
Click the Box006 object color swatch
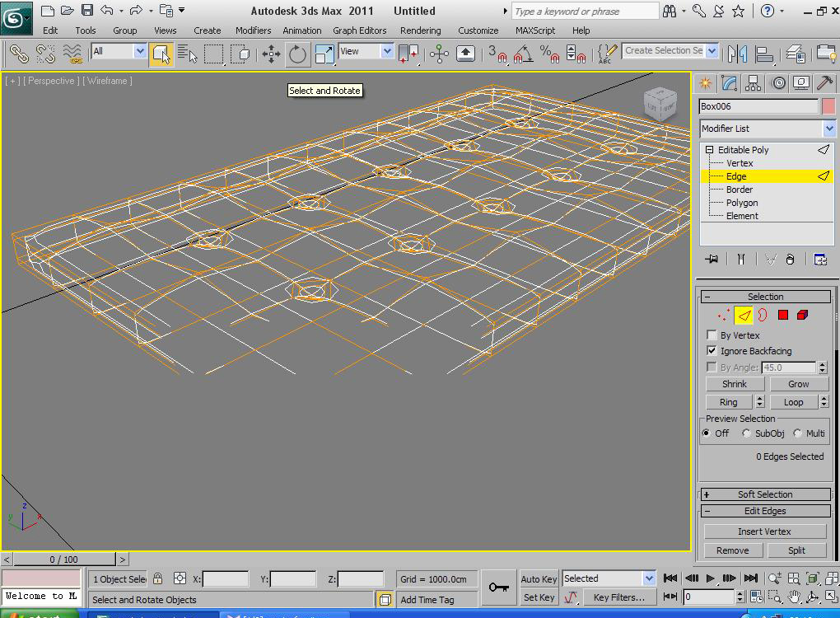click(828, 106)
